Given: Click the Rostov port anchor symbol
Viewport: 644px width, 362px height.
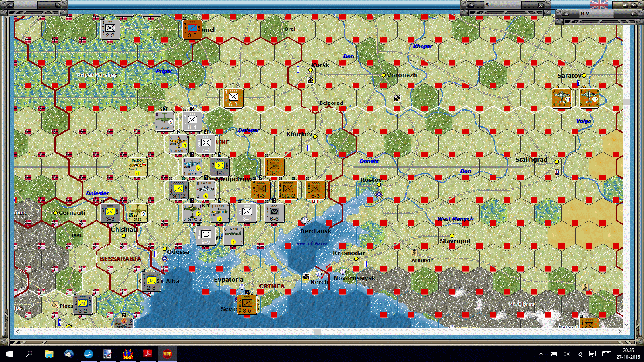Looking at the screenshot, I should coord(379,195).
